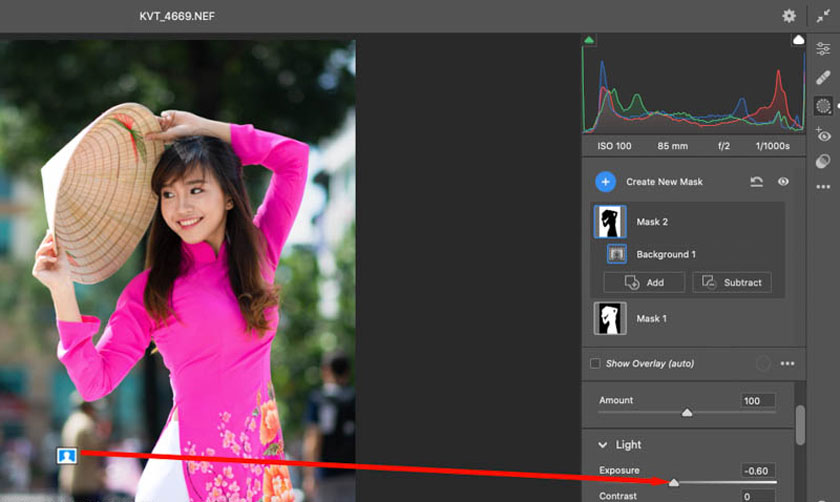Select the Healing bandage tool
This screenshot has width=840, height=502.
click(x=823, y=77)
